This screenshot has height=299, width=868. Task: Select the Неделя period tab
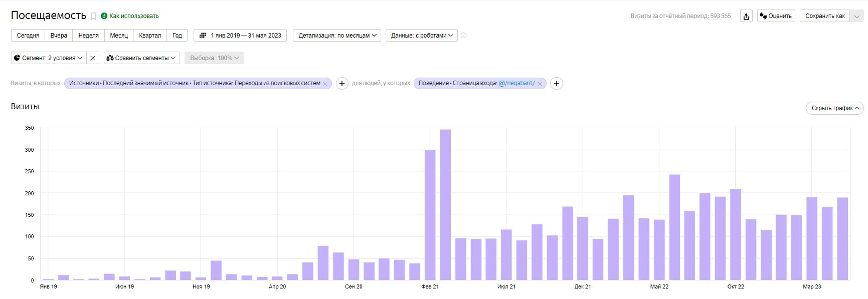(88, 36)
